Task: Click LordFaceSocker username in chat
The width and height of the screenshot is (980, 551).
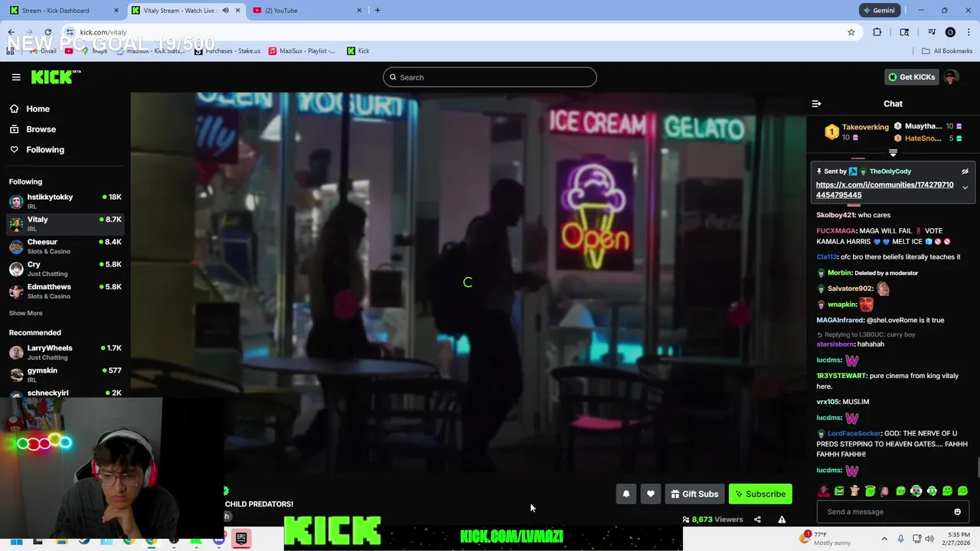Action: pyautogui.click(x=854, y=434)
